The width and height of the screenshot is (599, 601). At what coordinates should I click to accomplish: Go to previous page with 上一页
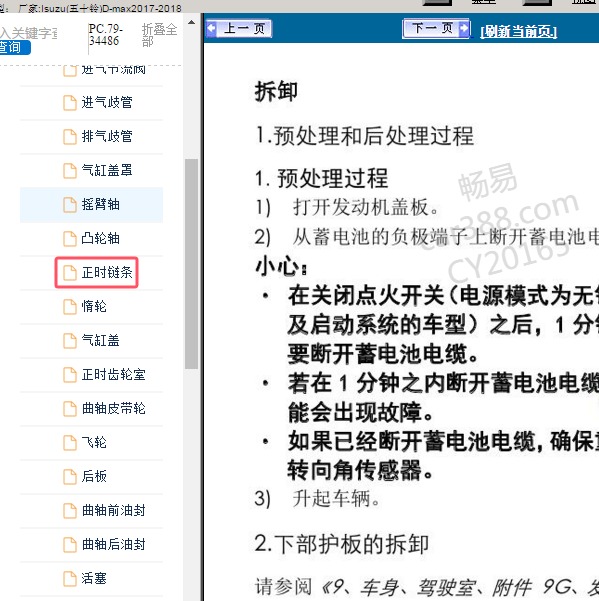tap(239, 28)
